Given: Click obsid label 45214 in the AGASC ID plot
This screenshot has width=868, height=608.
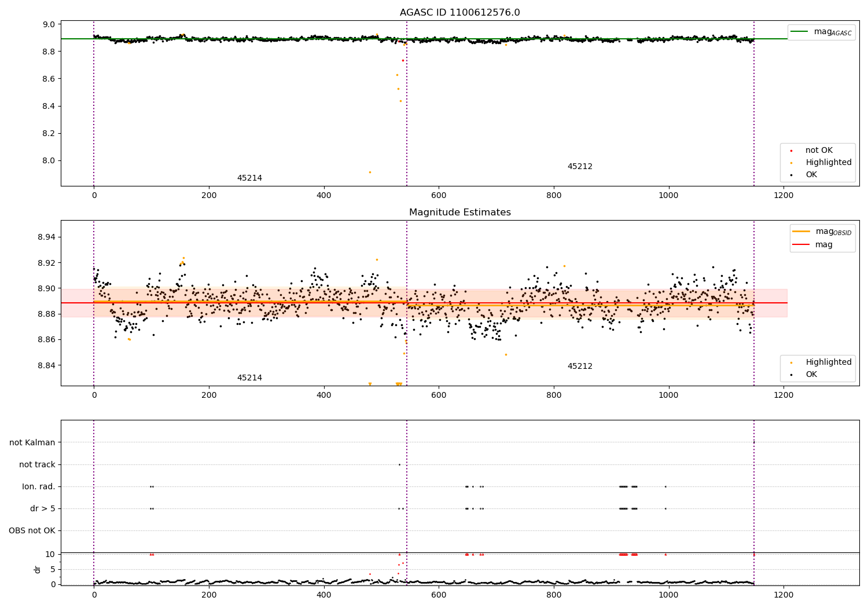Looking at the screenshot, I should (249, 178).
